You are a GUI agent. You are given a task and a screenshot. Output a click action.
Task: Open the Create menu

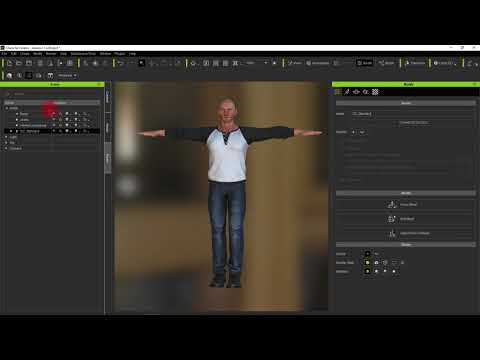[25, 54]
